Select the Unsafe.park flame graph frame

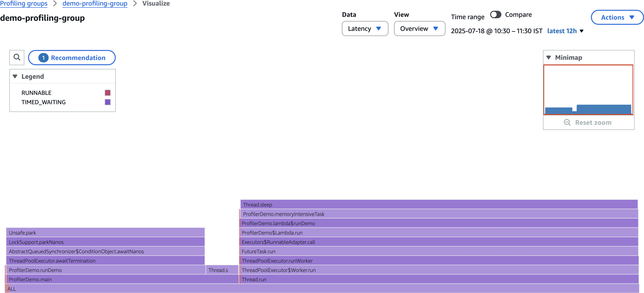click(x=105, y=232)
